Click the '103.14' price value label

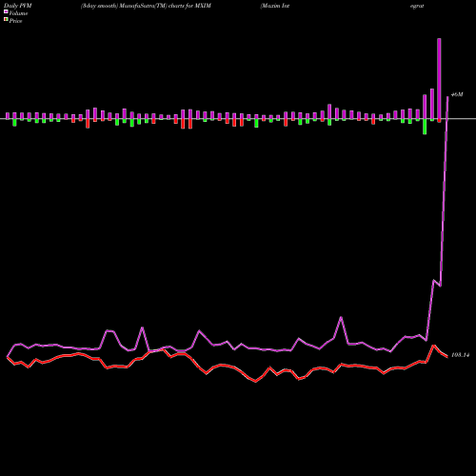460,355
